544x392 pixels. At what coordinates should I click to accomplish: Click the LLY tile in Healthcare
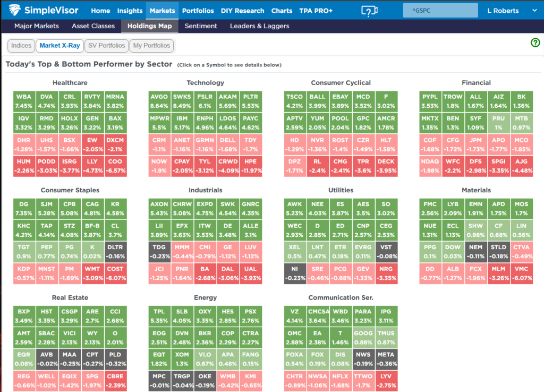click(x=92, y=166)
